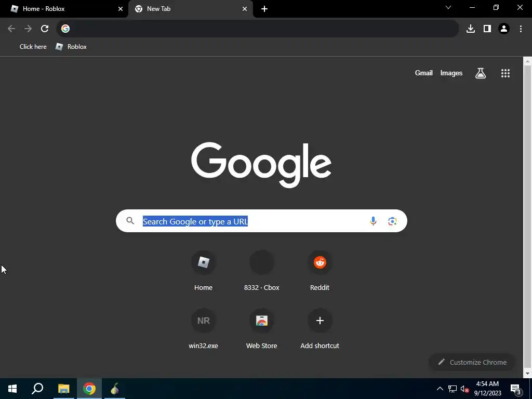This screenshot has width=532, height=399.
Task: Click the scrollbar down arrow
Action: [x=527, y=374]
